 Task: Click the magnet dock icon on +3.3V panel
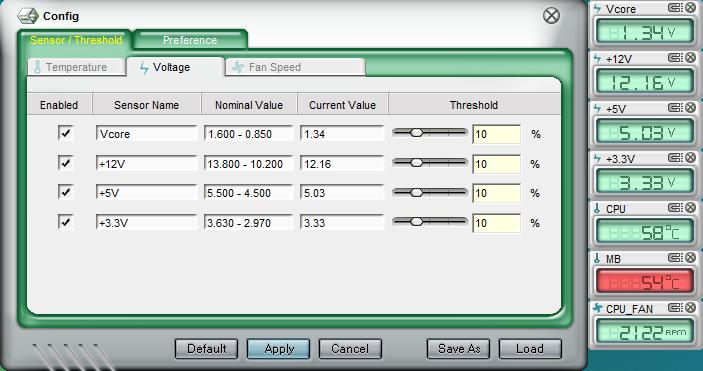click(x=675, y=158)
